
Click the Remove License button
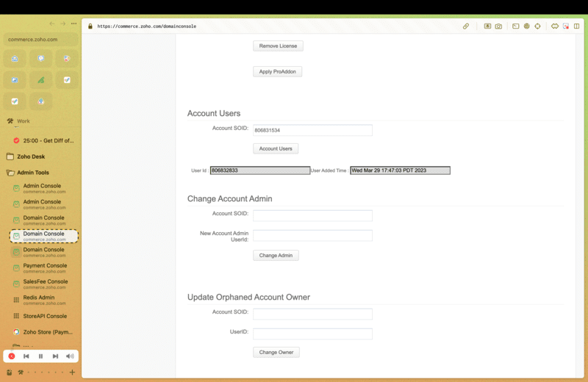pyautogui.click(x=278, y=46)
